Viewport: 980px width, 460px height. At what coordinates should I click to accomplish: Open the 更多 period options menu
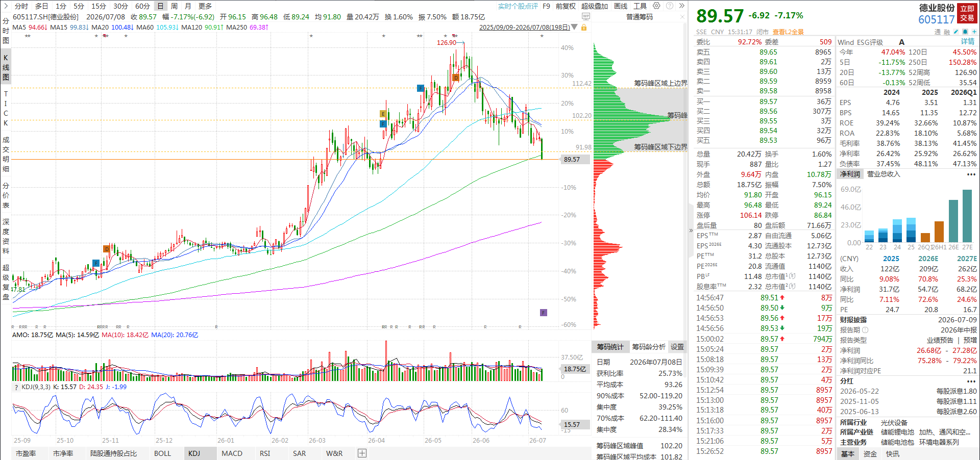[x=205, y=6]
